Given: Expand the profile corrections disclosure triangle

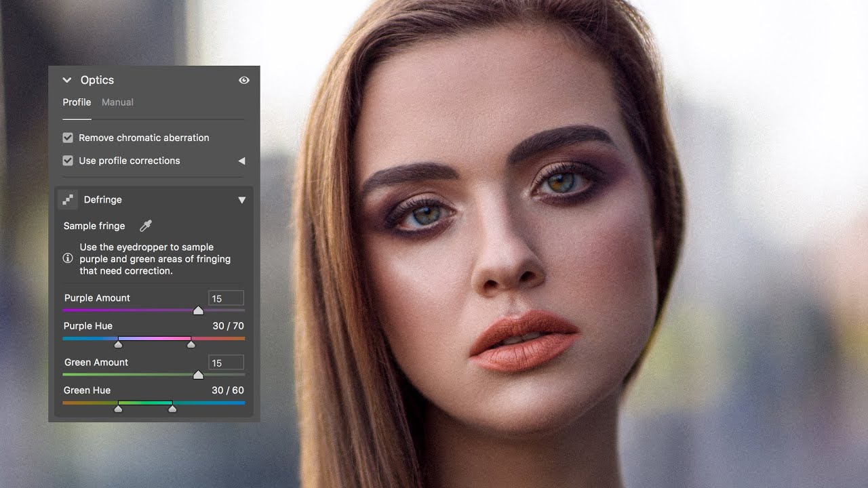Looking at the screenshot, I should tap(241, 161).
